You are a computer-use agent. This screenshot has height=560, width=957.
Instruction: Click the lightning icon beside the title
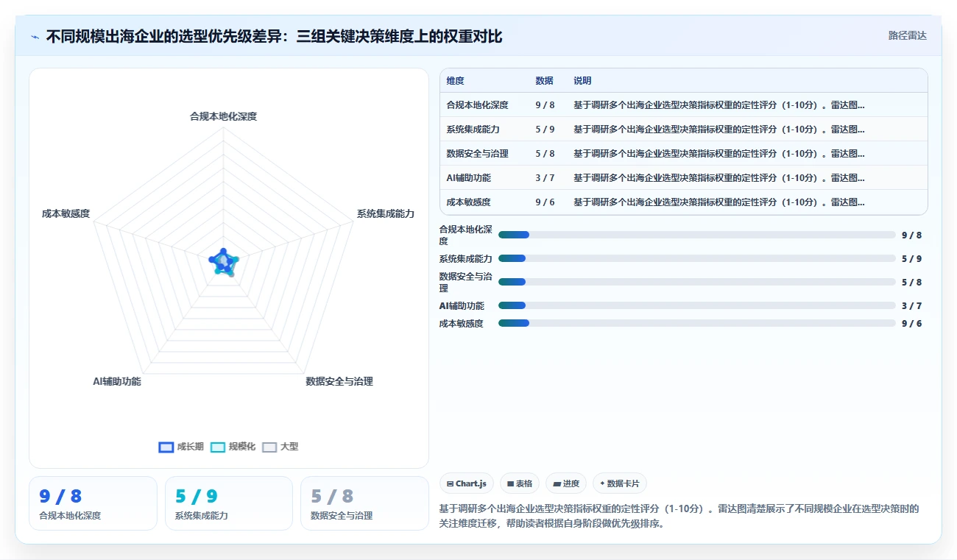[35, 37]
